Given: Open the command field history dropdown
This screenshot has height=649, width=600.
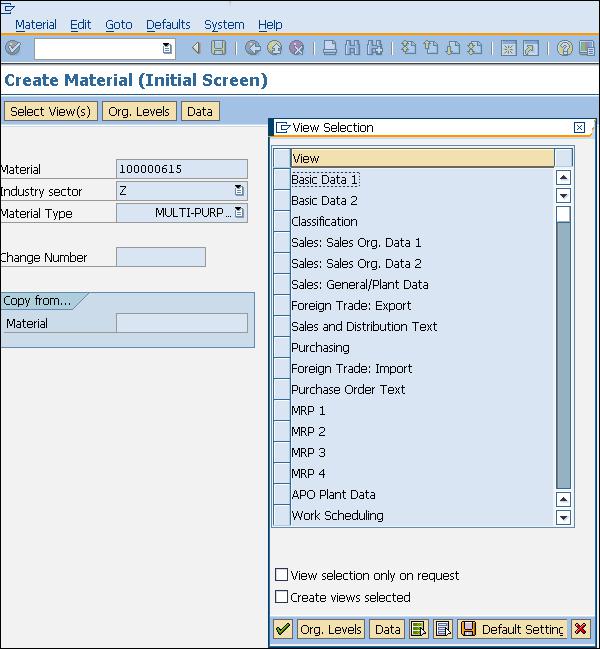Looking at the screenshot, I should [167, 48].
